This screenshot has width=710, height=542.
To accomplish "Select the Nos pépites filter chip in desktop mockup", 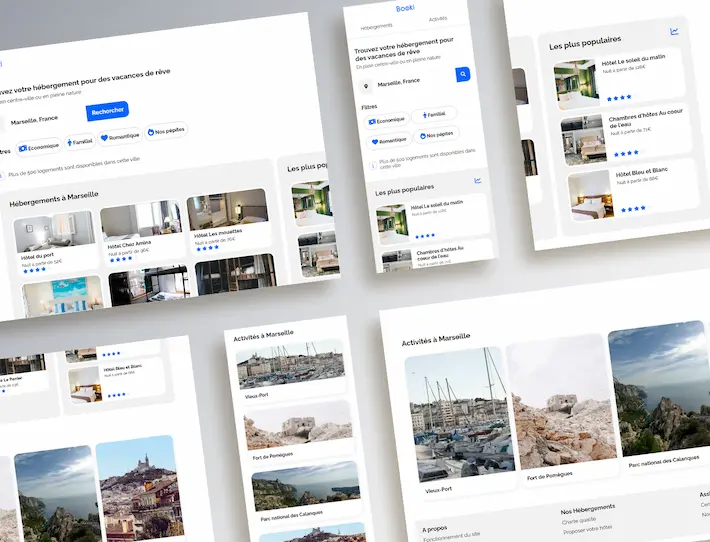I will pyautogui.click(x=166, y=131).
